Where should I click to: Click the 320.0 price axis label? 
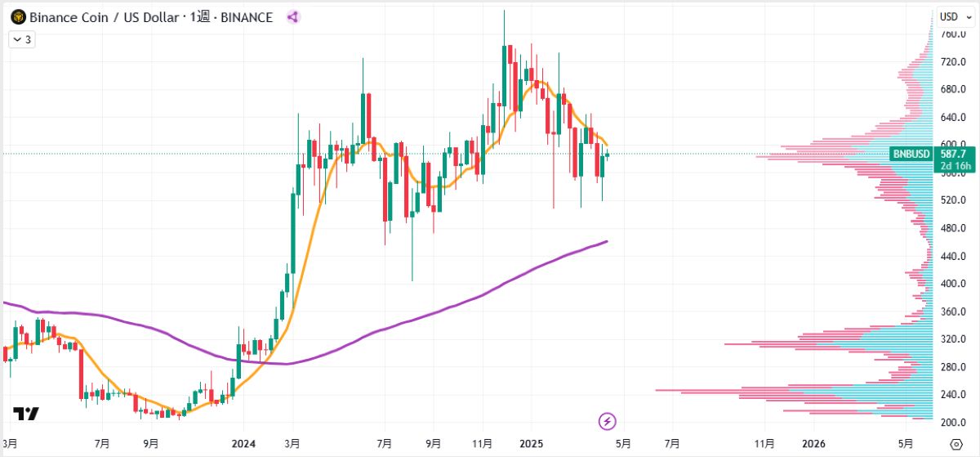(953, 339)
